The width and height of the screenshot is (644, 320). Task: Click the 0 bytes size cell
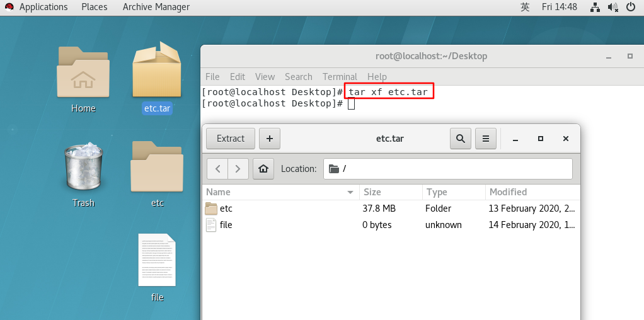pyautogui.click(x=377, y=225)
